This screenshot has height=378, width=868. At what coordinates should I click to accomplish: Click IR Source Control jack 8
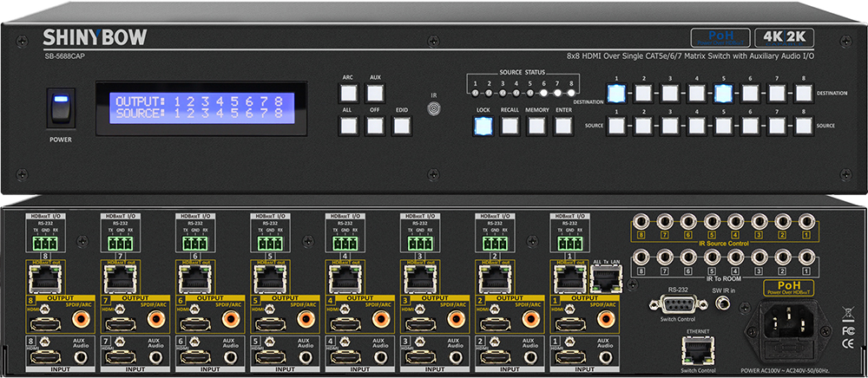641,223
